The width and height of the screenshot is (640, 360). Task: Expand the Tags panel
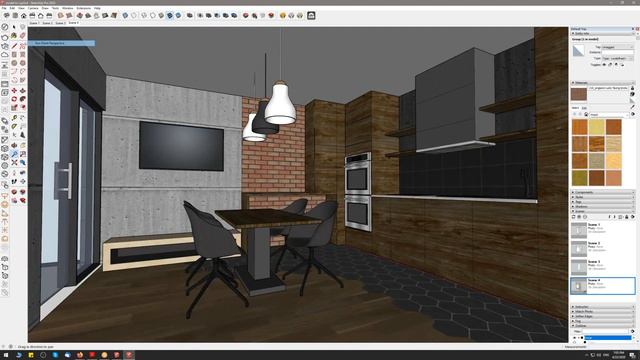603,202
